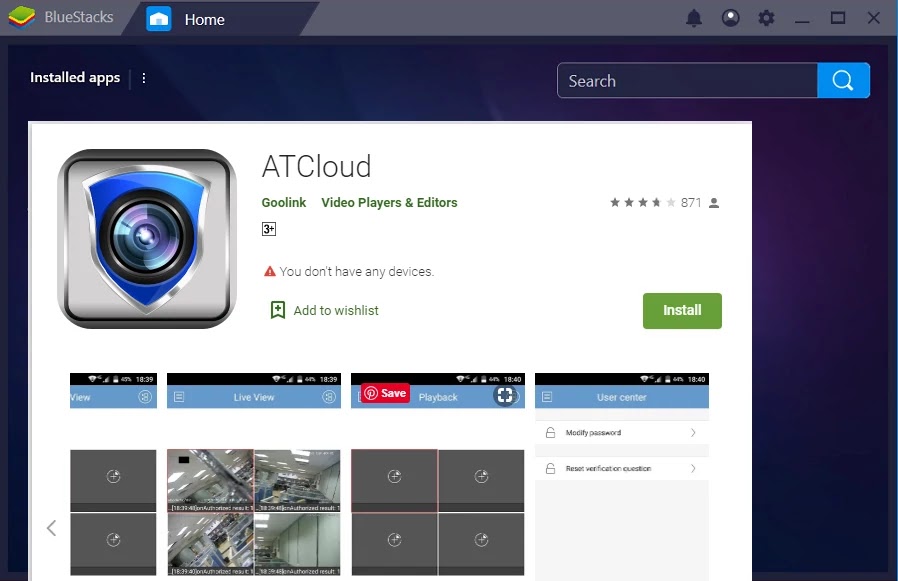Maximize the BlueStacks window
The image size is (898, 581).
click(x=838, y=18)
